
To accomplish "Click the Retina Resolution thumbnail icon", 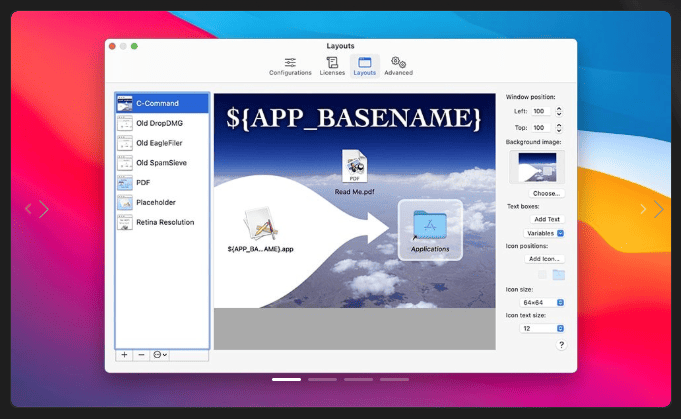I will [x=125, y=222].
